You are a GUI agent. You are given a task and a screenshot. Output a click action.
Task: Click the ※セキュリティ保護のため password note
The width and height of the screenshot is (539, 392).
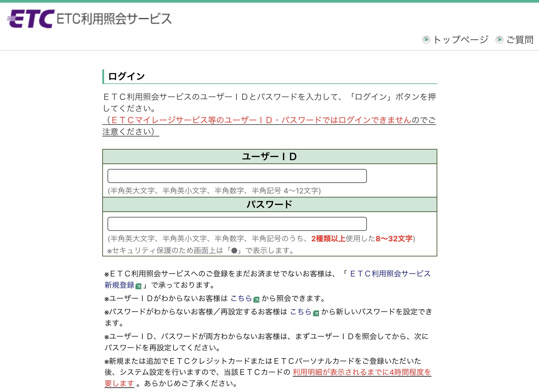201,250
